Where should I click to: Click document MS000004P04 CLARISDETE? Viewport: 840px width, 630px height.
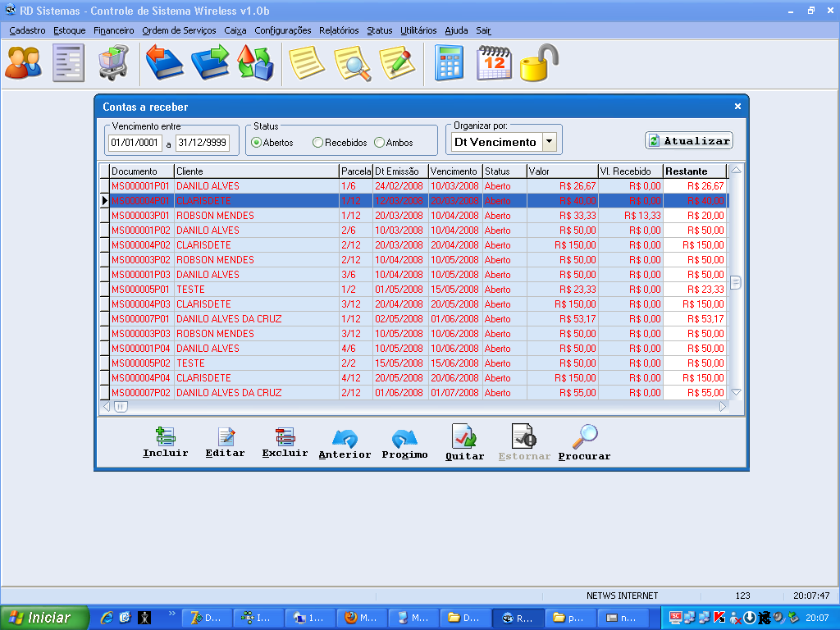pos(141,377)
